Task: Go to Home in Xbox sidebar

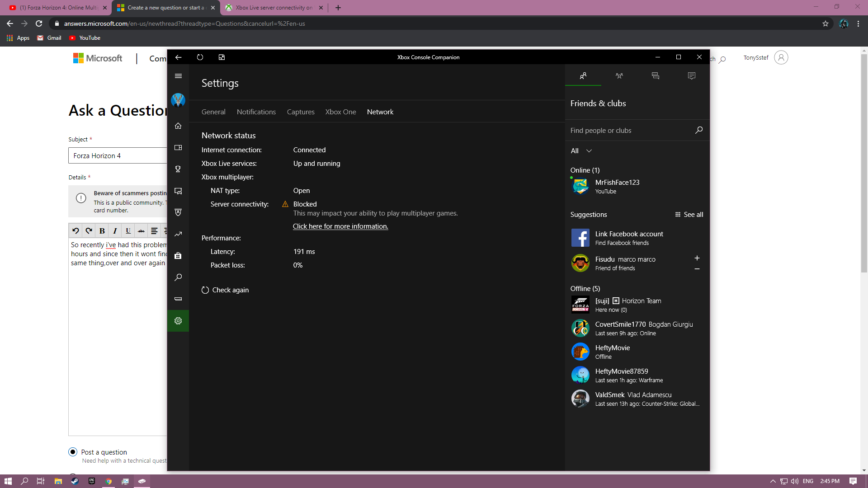Action: click(x=178, y=126)
